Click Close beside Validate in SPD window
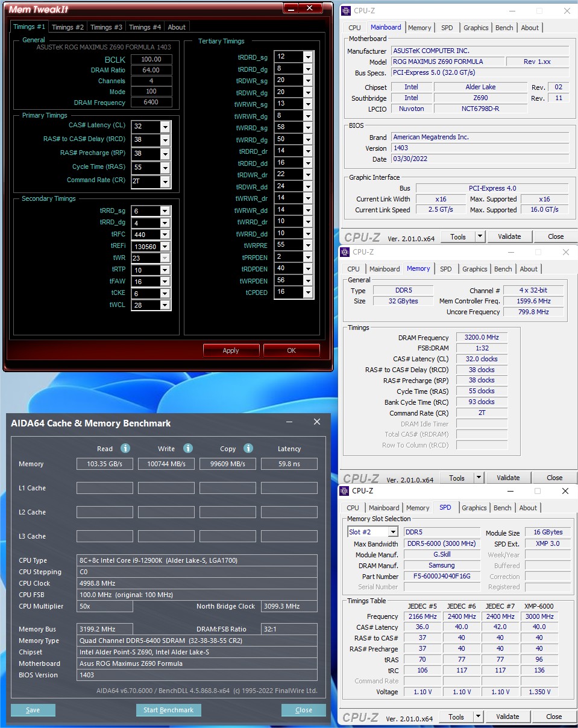 [x=554, y=717]
